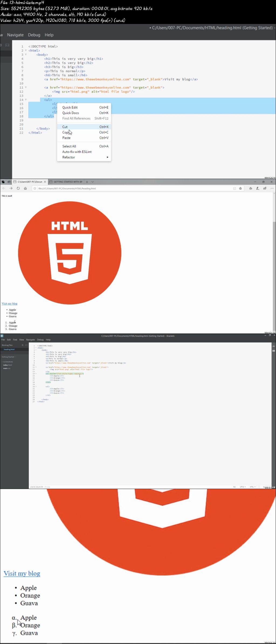Click set these tabs aside icon
The height and width of the screenshot is (644, 276).
(x=9, y=182)
